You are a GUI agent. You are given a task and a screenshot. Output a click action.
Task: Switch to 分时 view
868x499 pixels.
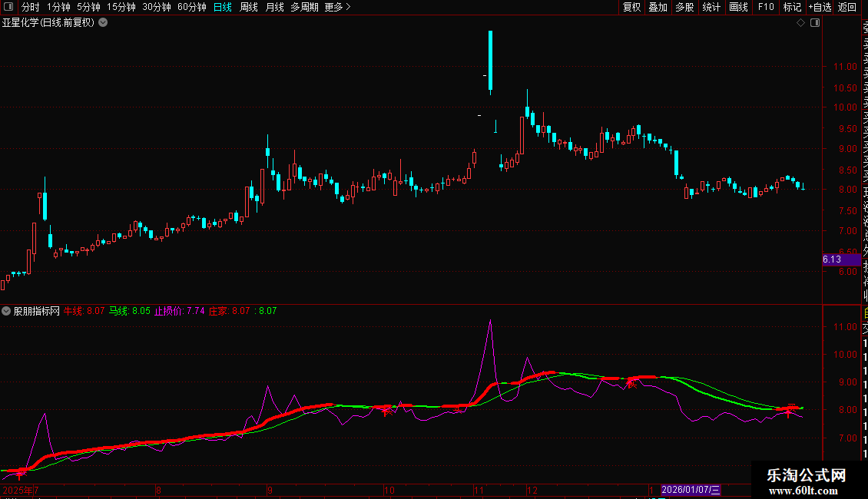click(31, 7)
